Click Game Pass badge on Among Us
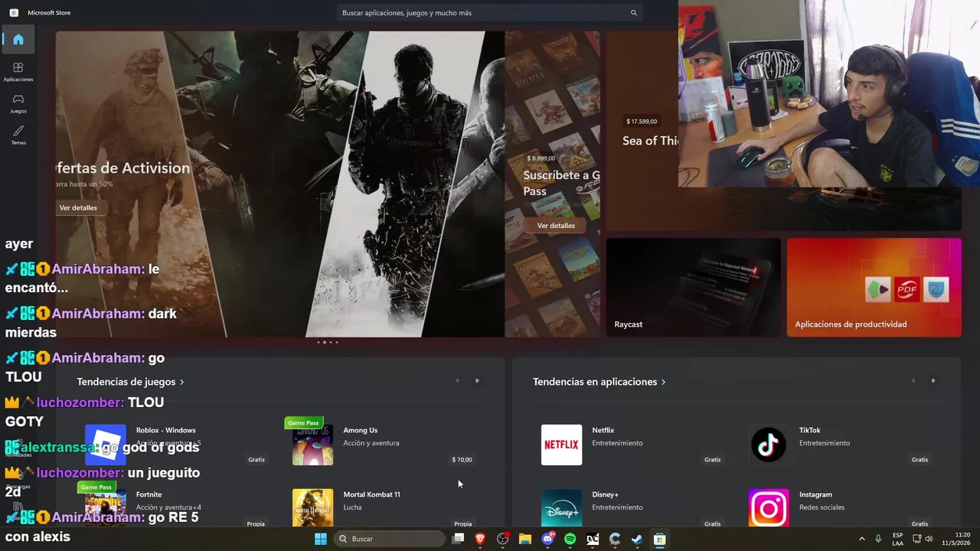The image size is (980, 551). (x=303, y=422)
